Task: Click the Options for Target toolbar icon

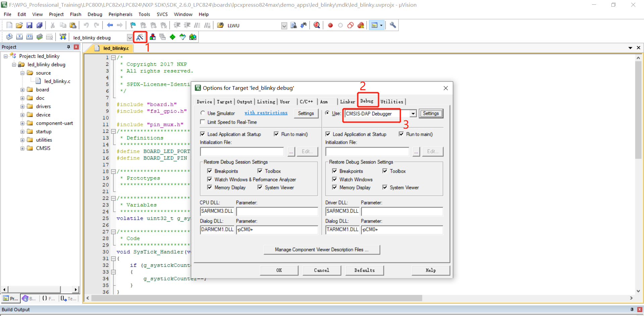Action: [x=140, y=37]
